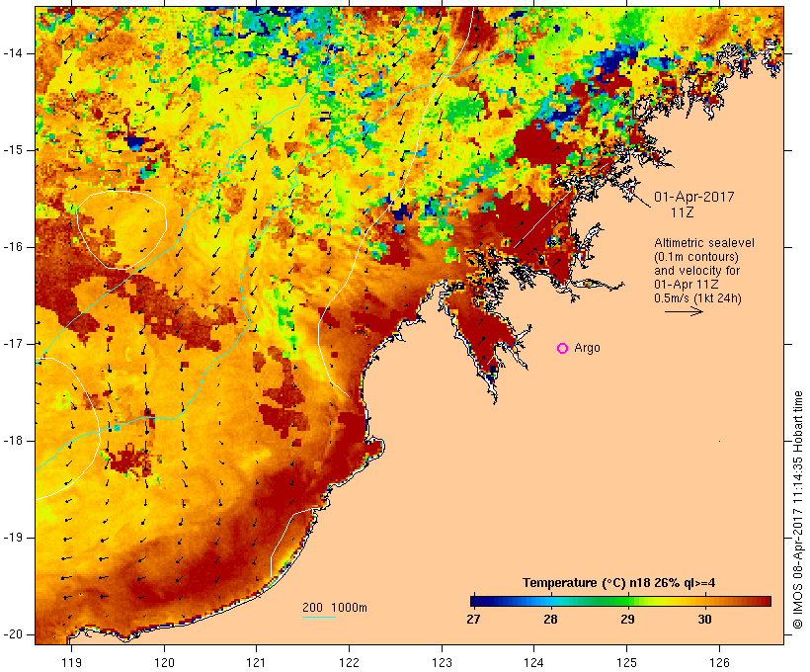Click the 119 longitude axis label
The width and height of the screenshot is (810, 672).
[x=71, y=662]
